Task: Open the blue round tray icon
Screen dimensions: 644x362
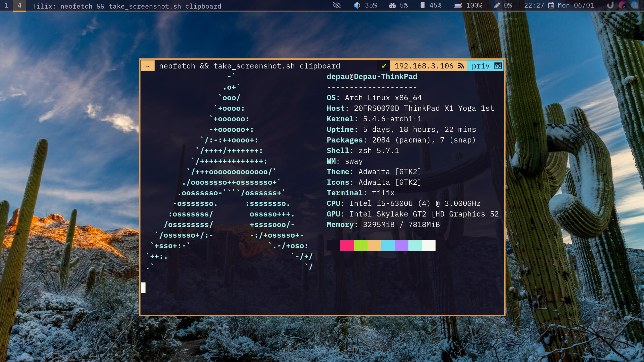Action: click(x=634, y=5)
